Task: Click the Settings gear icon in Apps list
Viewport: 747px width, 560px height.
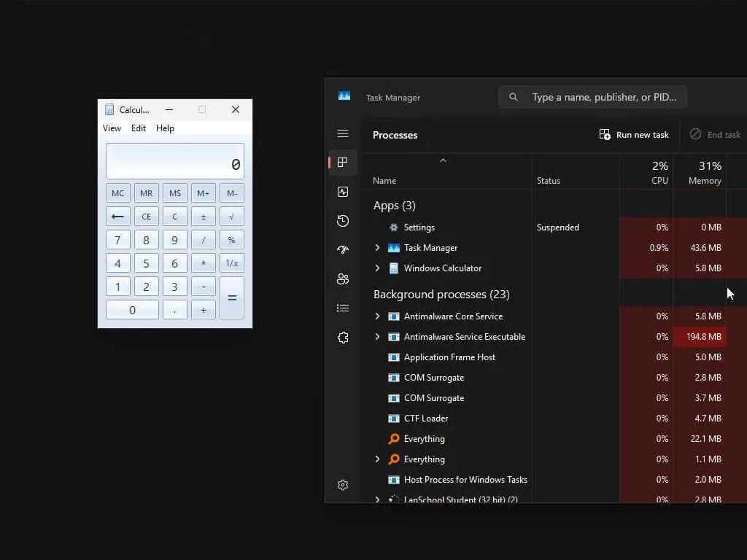Action: click(x=393, y=227)
